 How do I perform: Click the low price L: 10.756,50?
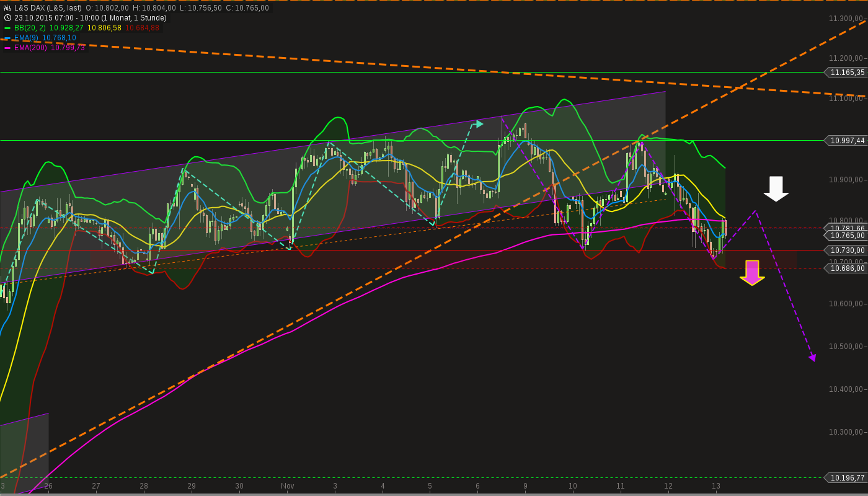[x=201, y=8]
